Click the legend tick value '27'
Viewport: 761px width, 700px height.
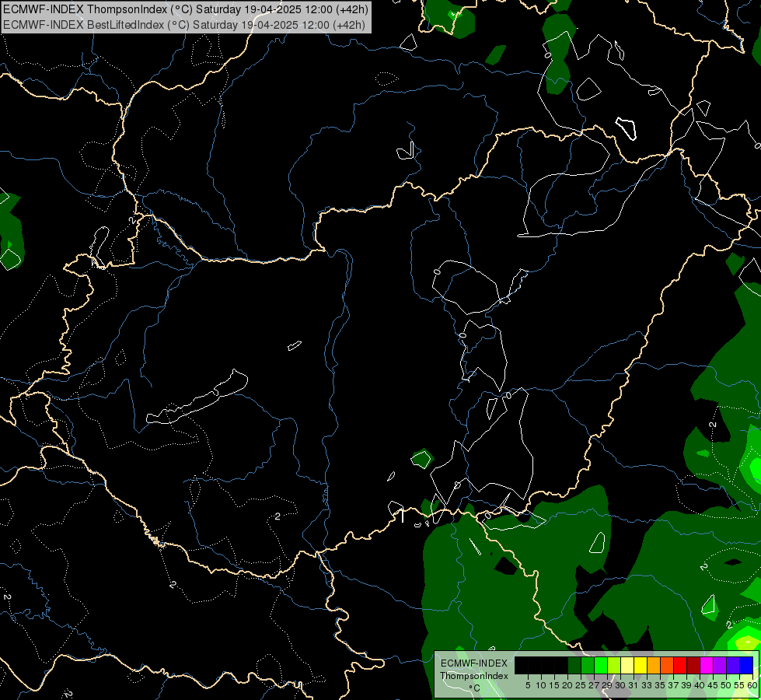[x=594, y=685]
